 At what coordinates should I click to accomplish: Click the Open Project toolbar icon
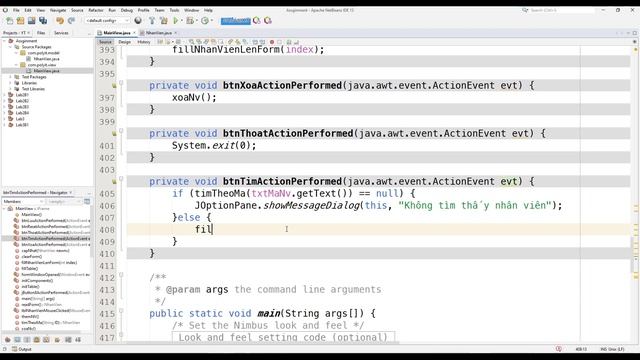[x=31, y=20]
